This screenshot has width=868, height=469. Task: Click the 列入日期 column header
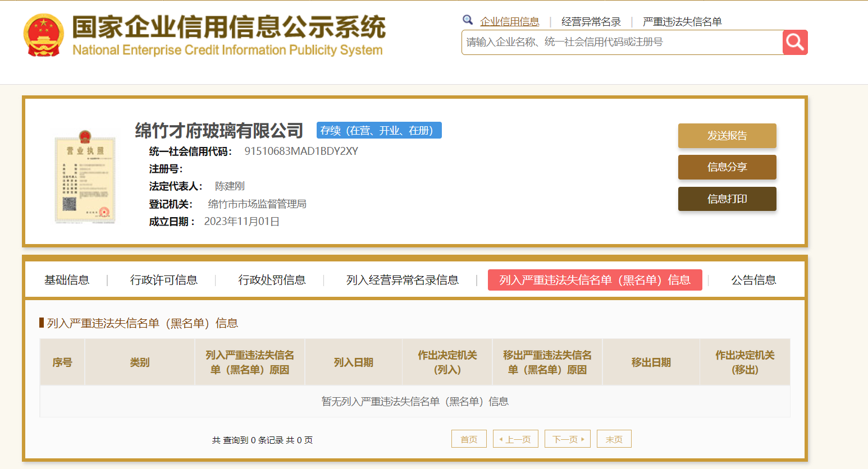[354, 362]
